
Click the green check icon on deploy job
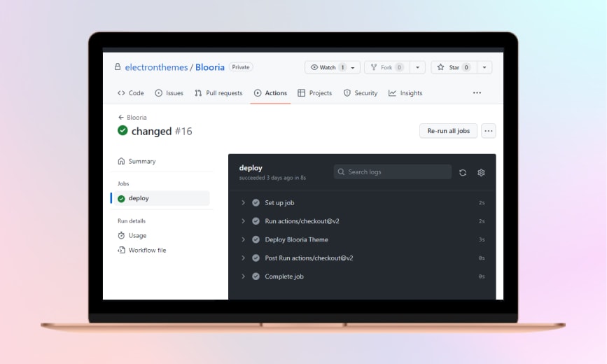click(121, 199)
